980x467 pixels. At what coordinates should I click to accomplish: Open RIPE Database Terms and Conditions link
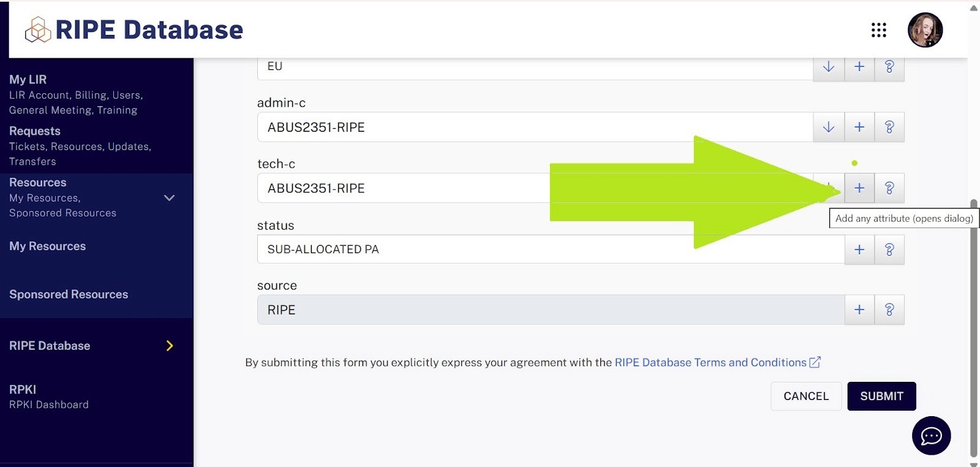point(710,362)
